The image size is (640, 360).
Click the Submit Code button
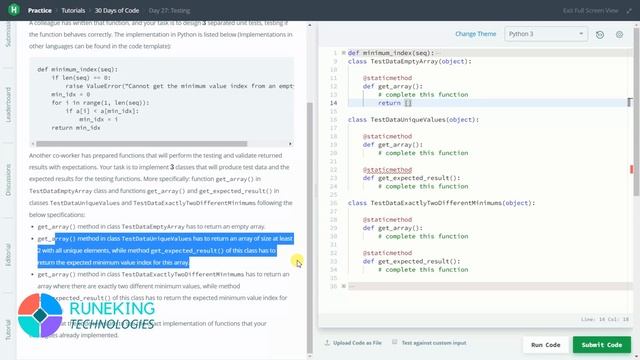(602, 345)
